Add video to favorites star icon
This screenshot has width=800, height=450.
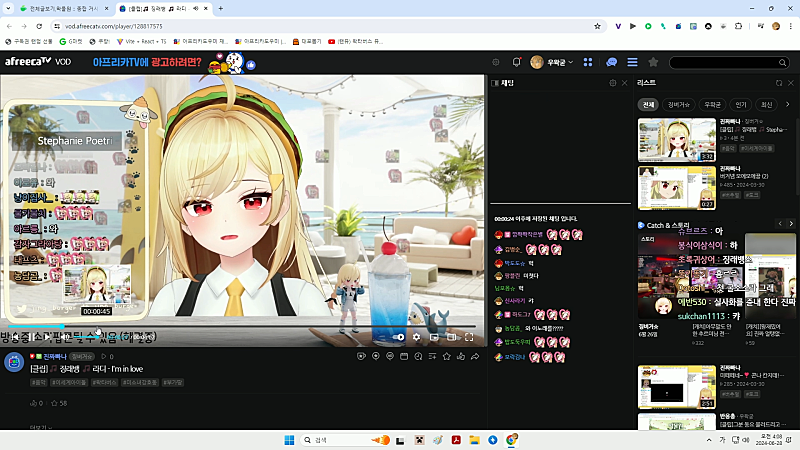pos(446,357)
